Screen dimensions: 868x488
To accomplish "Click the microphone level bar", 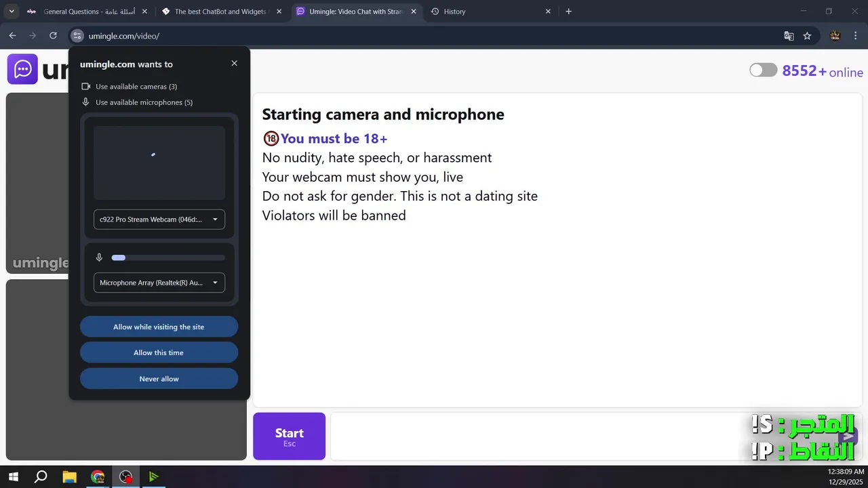I will coord(168,258).
